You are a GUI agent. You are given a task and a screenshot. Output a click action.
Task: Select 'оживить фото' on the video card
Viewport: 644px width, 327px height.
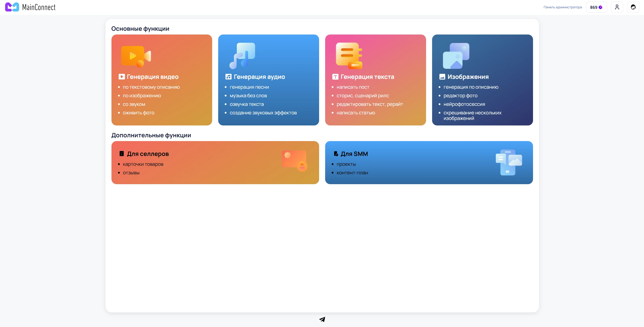[x=138, y=113]
